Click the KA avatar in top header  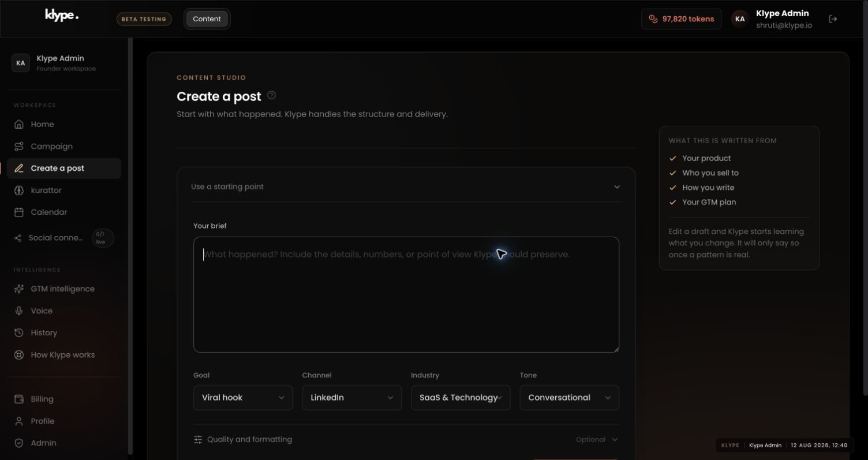point(740,19)
